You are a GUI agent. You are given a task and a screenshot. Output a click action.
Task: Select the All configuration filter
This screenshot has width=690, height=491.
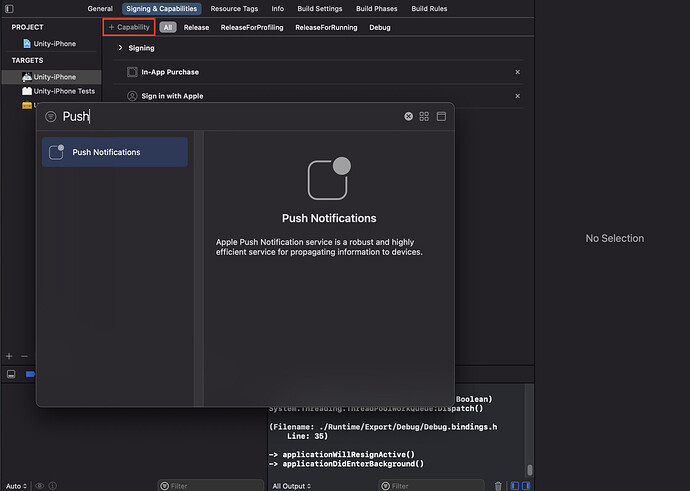point(168,27)
